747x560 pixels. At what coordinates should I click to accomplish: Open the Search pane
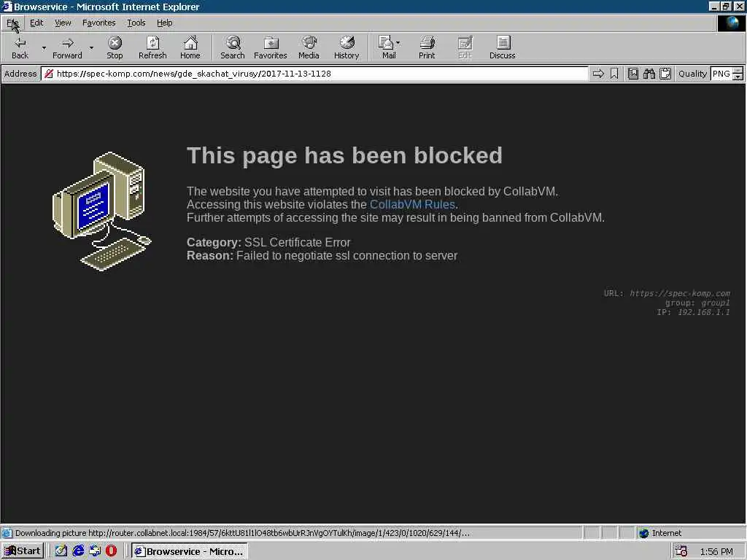(x=233, y=47)
